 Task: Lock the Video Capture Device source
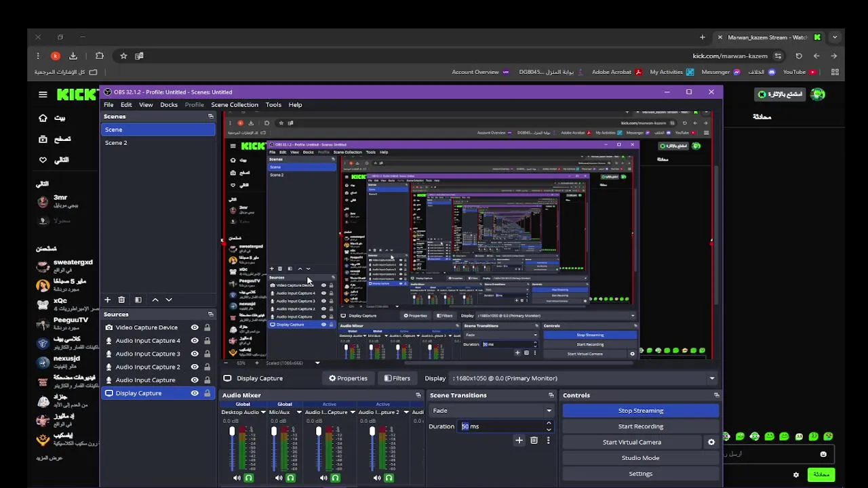[x=207, y=327]
